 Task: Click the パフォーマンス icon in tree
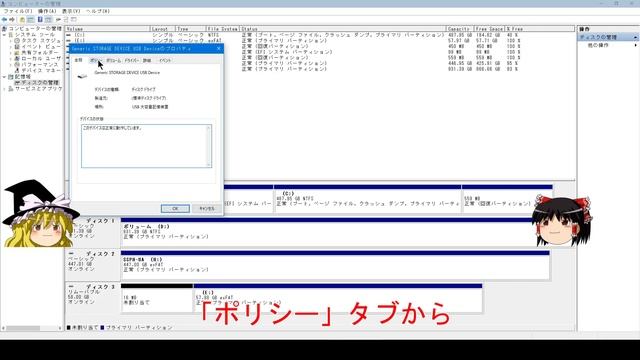tap(17, 64)
